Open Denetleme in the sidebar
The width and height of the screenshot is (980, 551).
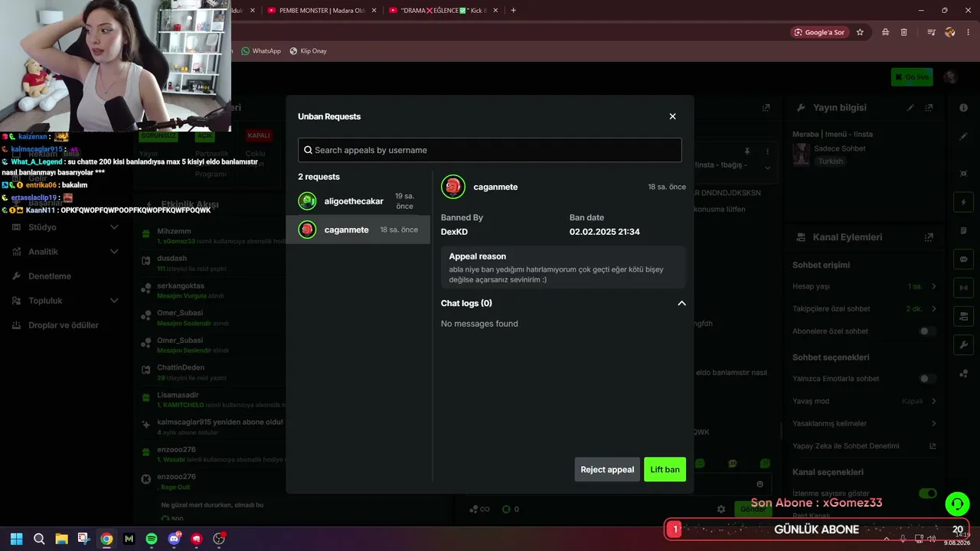coord(50,276)
